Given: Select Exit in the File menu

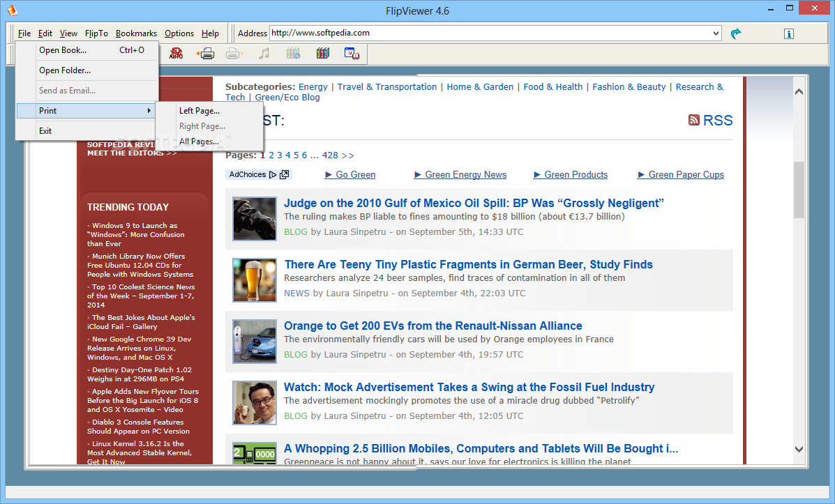Looking at the screenshot, I should [87, 131].
